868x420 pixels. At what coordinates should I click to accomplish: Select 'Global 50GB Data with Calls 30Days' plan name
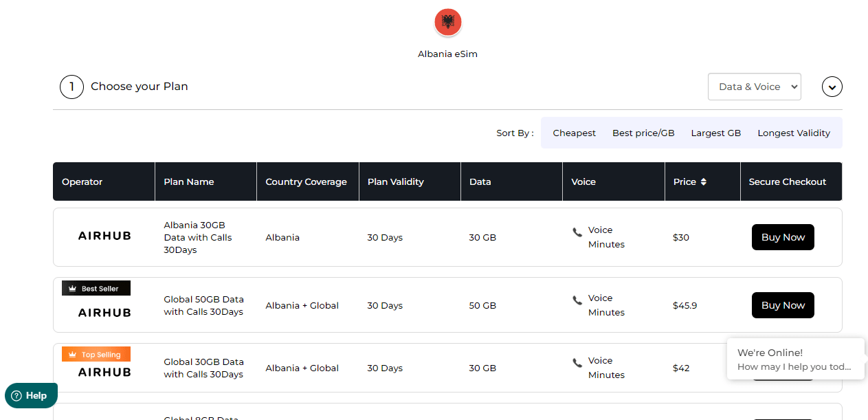click(x=204, y=306)
